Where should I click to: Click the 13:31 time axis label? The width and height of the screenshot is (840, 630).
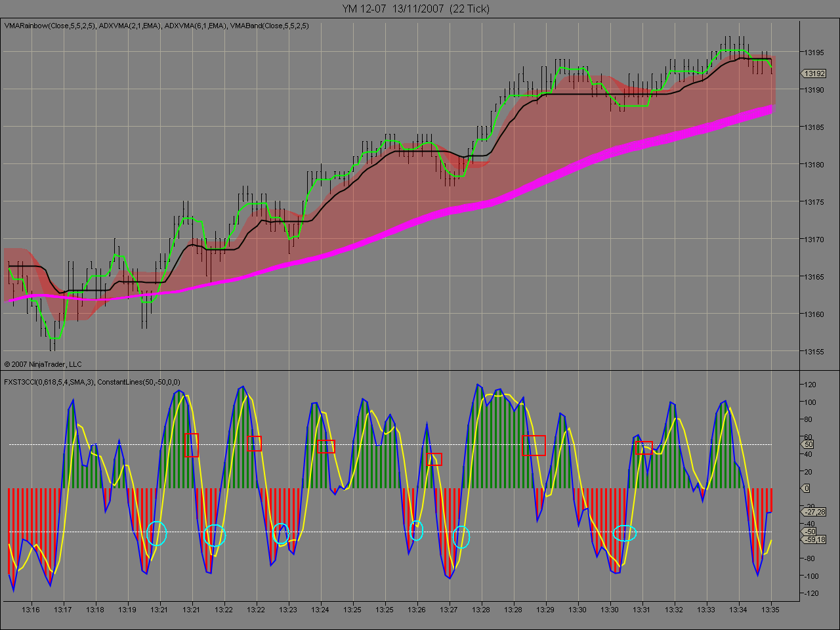(x=642, y=610)
